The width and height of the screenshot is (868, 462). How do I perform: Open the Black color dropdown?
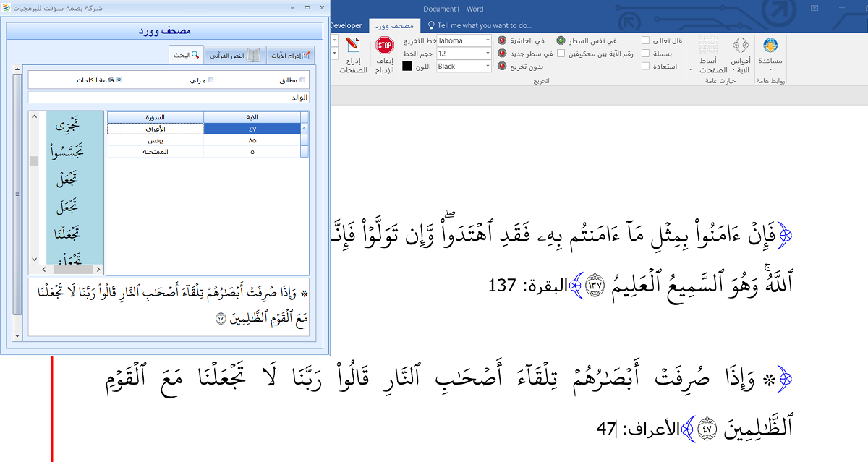click(x=488, y=66)
